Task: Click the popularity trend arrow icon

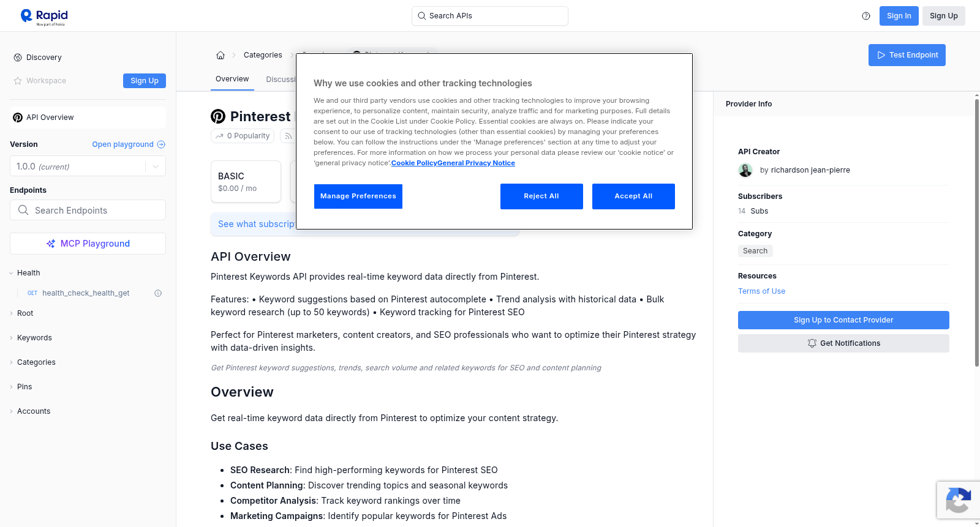Action: [x=219, y=136]
